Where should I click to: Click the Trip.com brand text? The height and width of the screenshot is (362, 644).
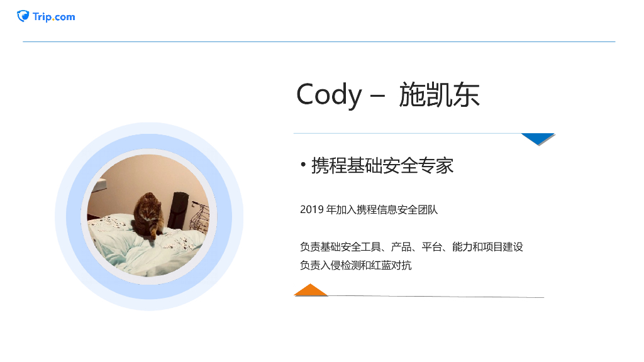tap(54, 17)
